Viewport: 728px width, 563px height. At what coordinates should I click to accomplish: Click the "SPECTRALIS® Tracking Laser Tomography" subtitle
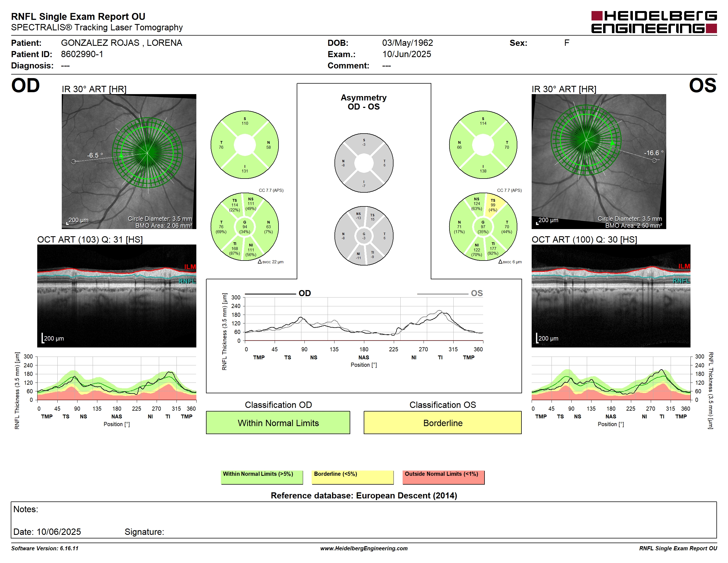(x=97, y=27)
